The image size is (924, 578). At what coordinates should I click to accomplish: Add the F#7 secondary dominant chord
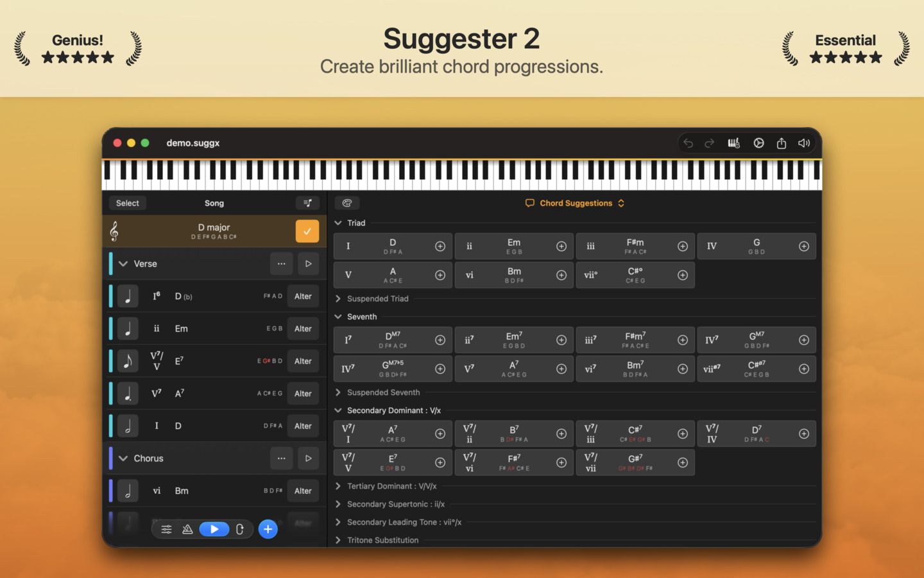tap(561, 462)
